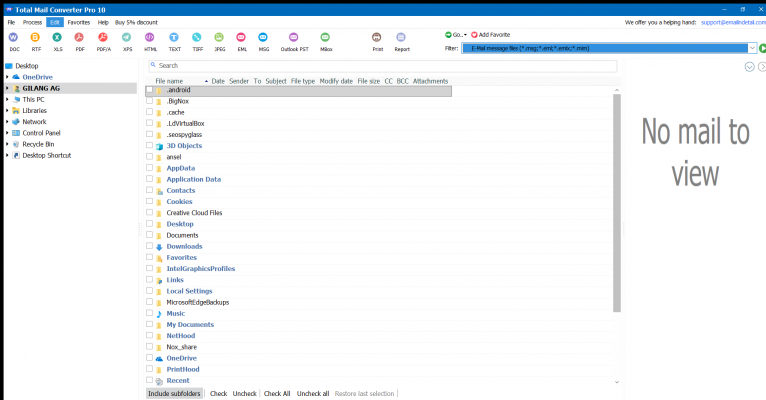
Task: Tick the Music folder checkbox
Action: 149,313
